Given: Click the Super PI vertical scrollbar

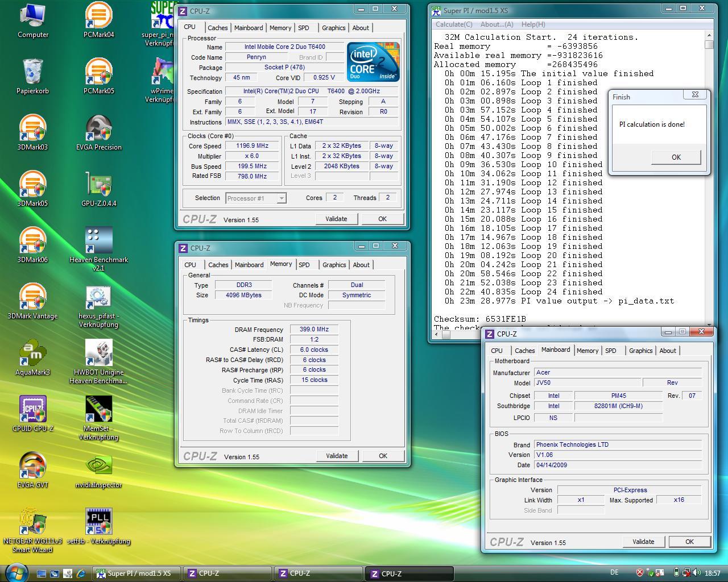Looking at the screenshot, I should [709, 179].
